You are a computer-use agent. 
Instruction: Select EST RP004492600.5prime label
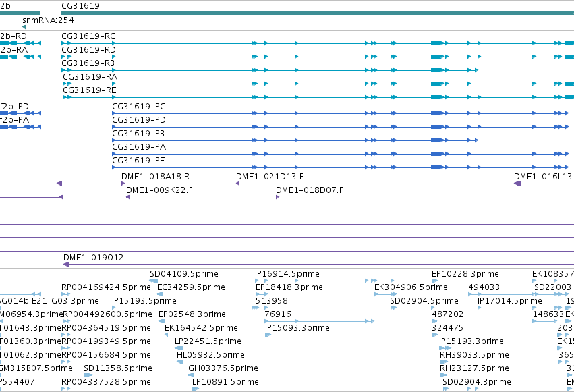coord(108,314)
